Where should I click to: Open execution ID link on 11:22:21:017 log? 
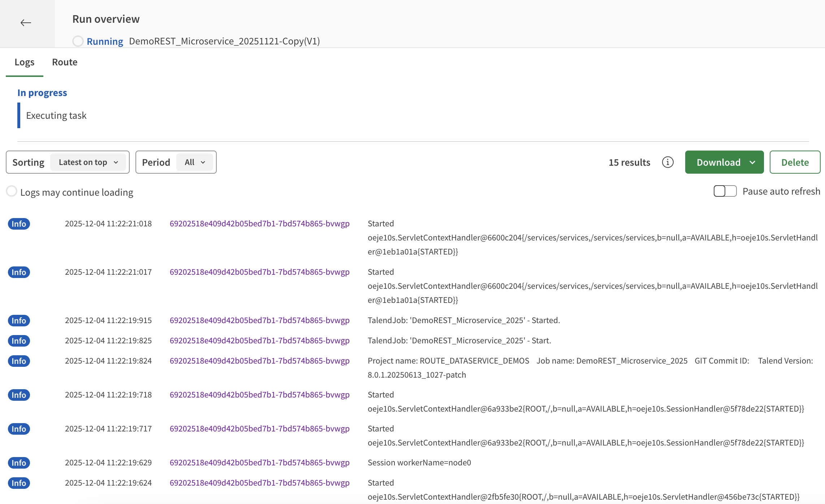tap(259, 272)
